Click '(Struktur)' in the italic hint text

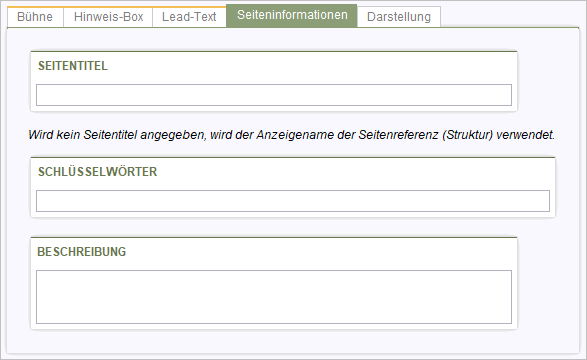point(467,135)
